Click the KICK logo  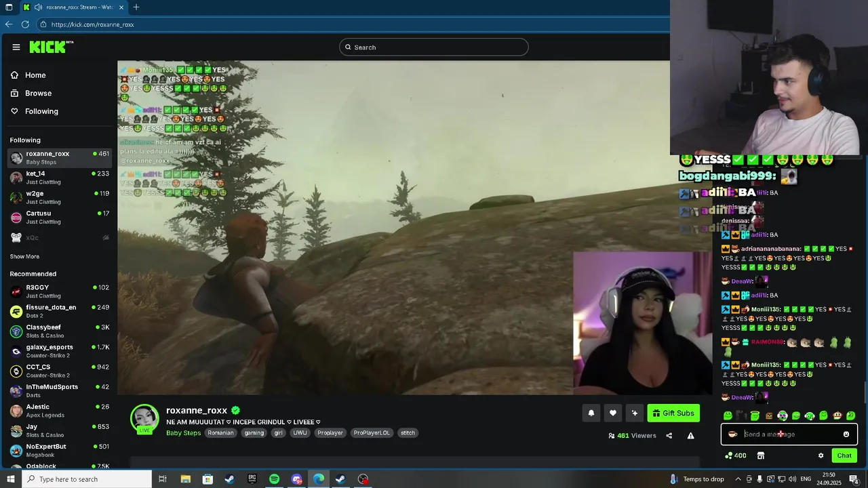coord(51,47)
